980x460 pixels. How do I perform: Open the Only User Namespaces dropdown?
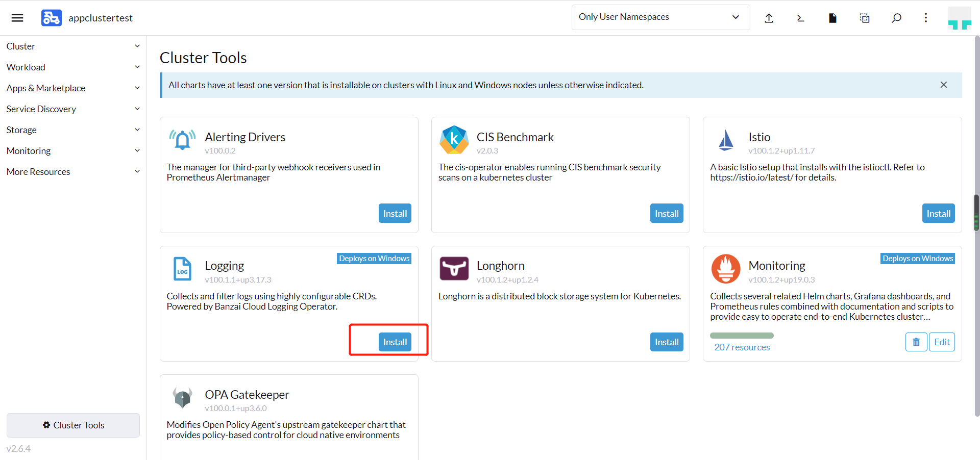click(660, 17)
